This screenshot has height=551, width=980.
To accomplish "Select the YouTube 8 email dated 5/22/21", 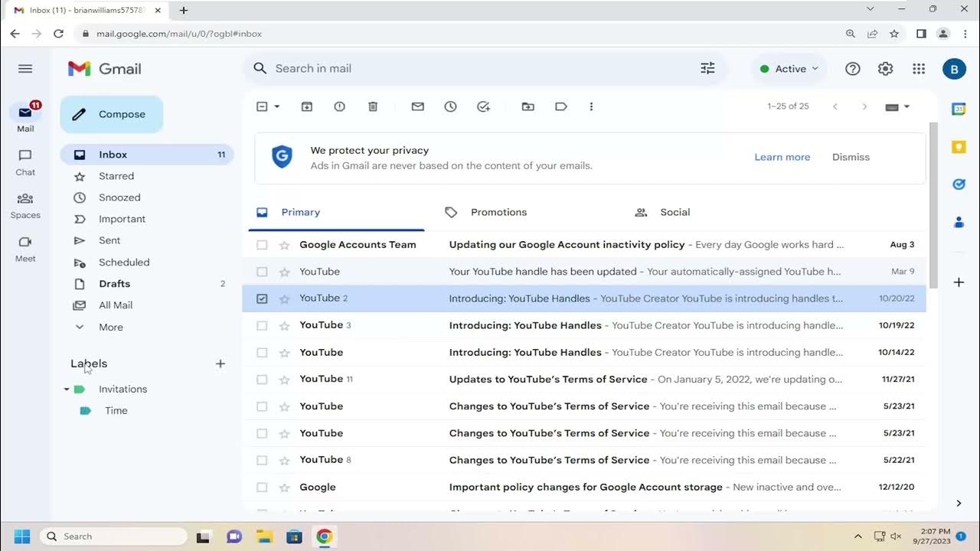I will pos(262,460).
